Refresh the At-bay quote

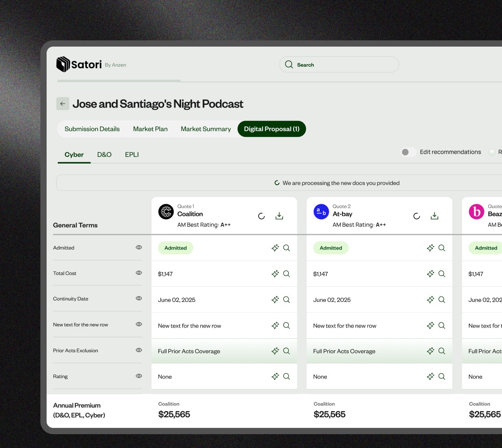point(416,216)
